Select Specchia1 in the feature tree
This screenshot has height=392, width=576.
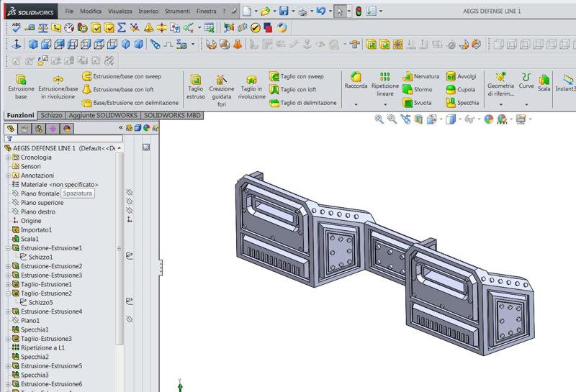34,329
